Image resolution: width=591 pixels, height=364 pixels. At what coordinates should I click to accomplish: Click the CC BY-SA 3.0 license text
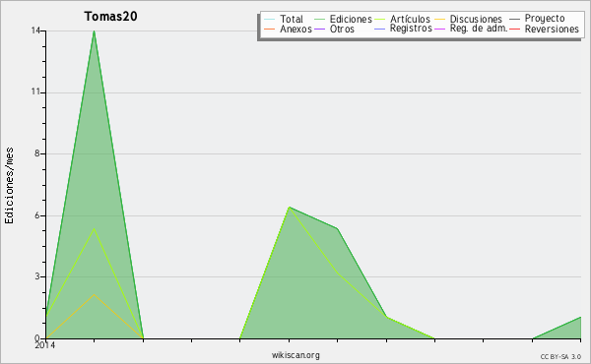[x=560, y=356]
